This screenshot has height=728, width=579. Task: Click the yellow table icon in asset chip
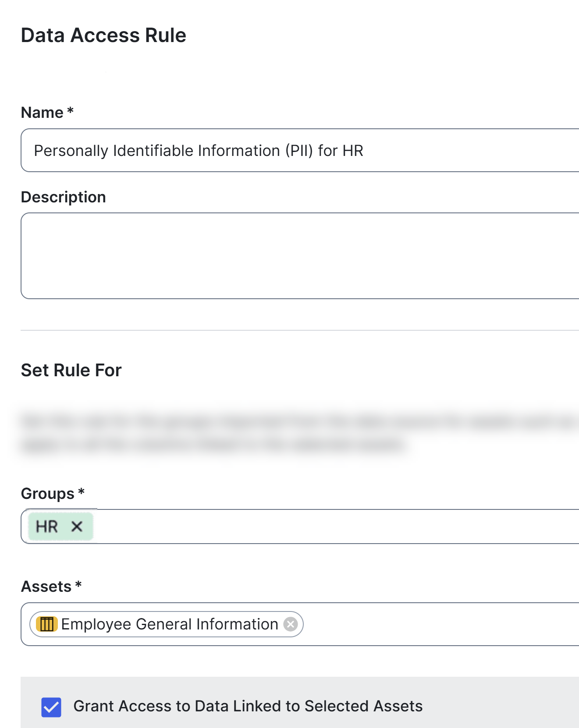pyautogui.click(x=46, y=624)
